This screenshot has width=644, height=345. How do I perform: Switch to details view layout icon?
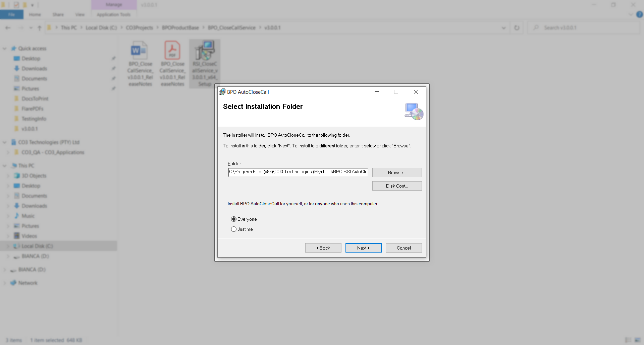628,340
